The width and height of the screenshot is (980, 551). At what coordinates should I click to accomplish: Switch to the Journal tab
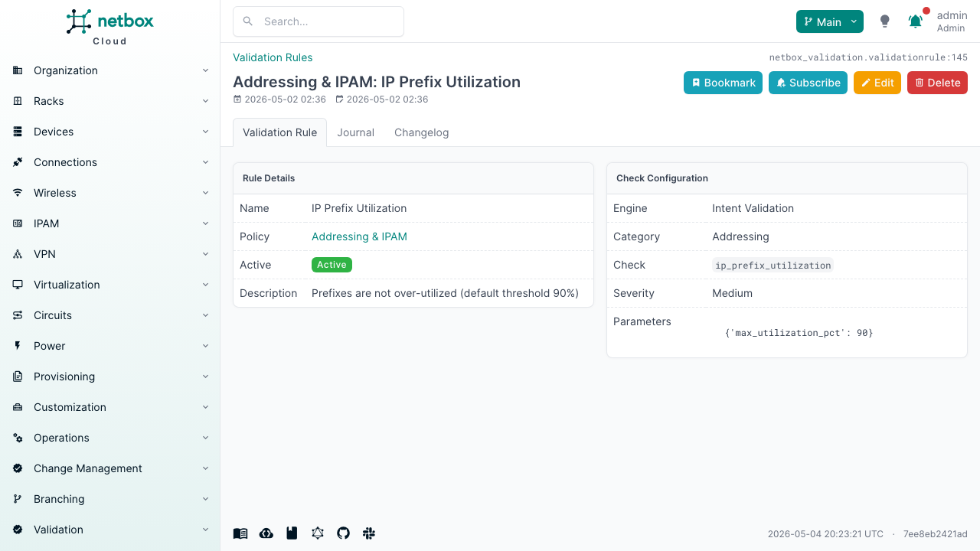355,132
